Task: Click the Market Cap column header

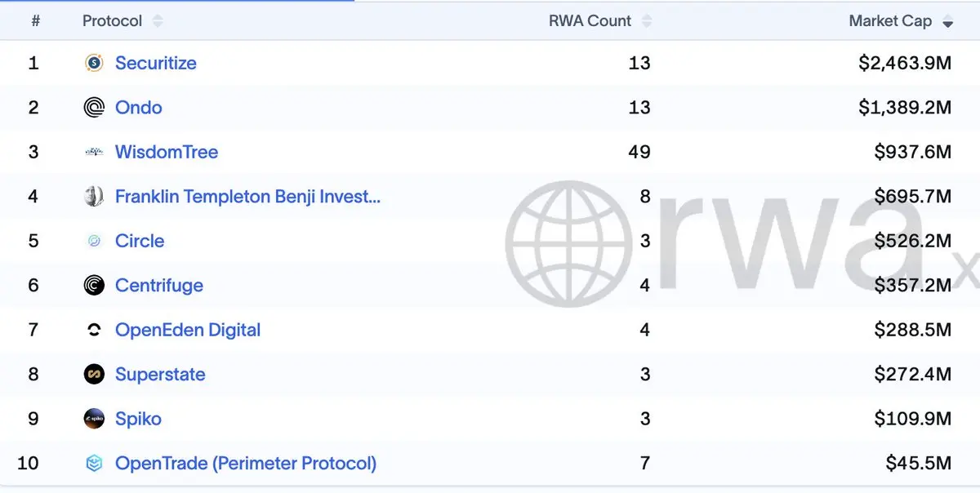Action: coord(890,21)
